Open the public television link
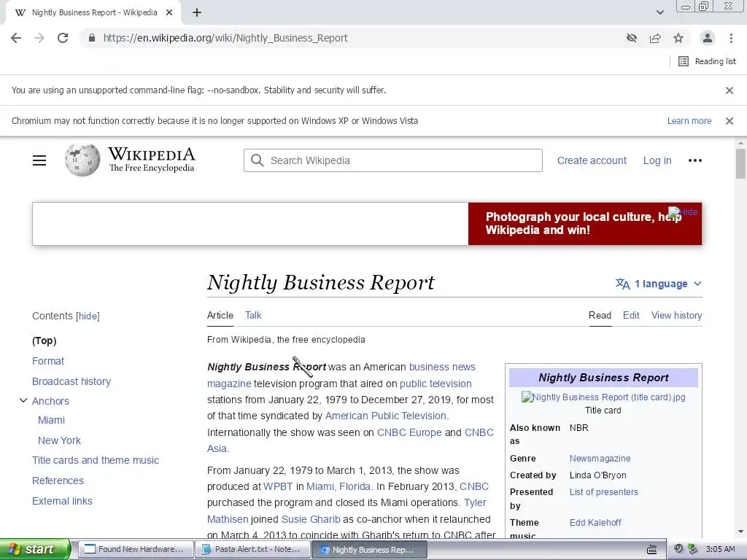 436,384
